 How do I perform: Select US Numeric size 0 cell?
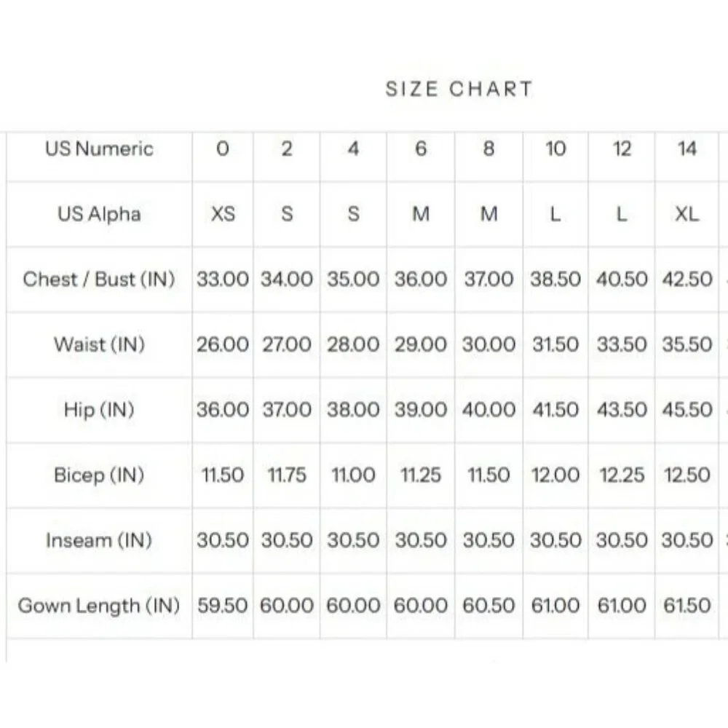click(x=223, y=149)
